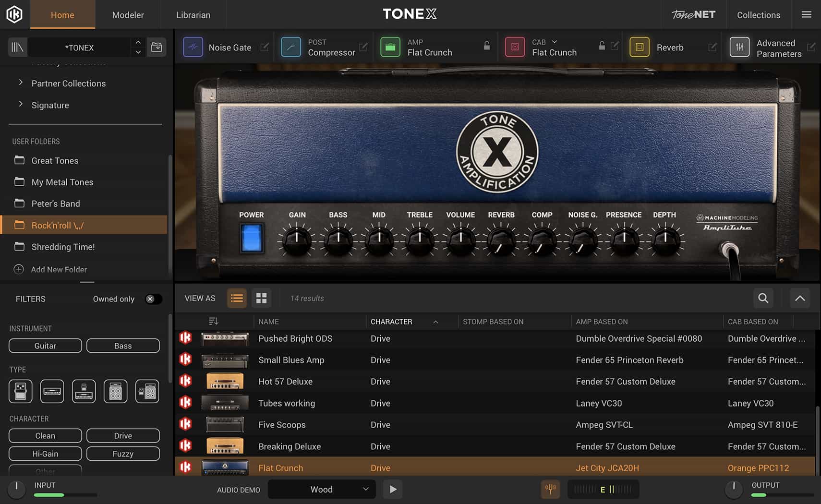This screenshot has width=821, height=504.
Task: Open Collections
Action: [x=759, y=15]
